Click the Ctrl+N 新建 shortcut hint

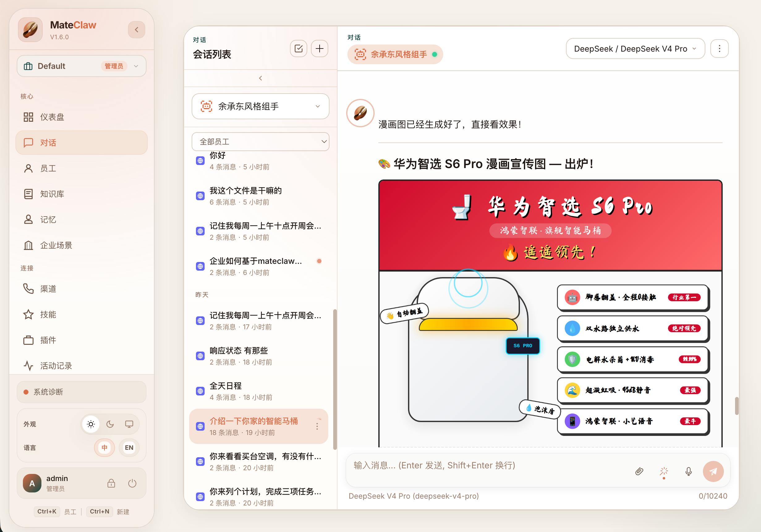(x=108, y=512)
